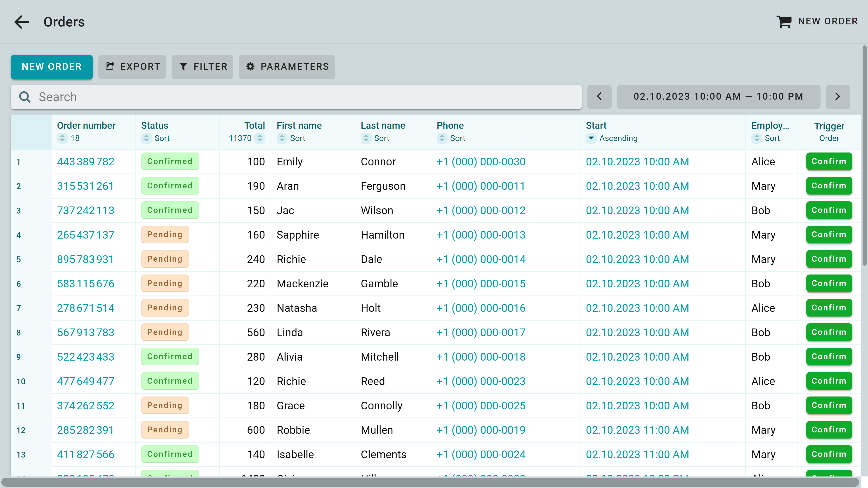The width and height of the screenshot is (868, 488).
Task: Confirm Aran Ferguson's order
Action: pyautogui.click(x=829, y=186)
